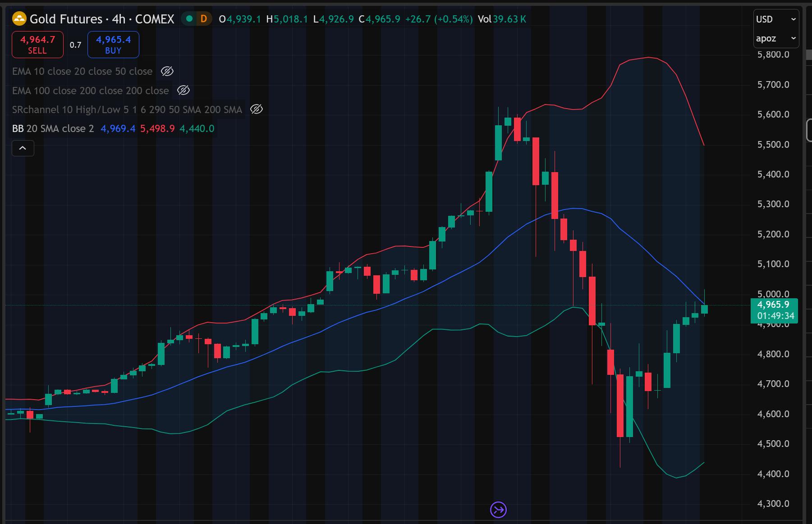Show the EMA 10/20/50 indicator via eye icon
812x524 pixels.
(x=167, y=71)
